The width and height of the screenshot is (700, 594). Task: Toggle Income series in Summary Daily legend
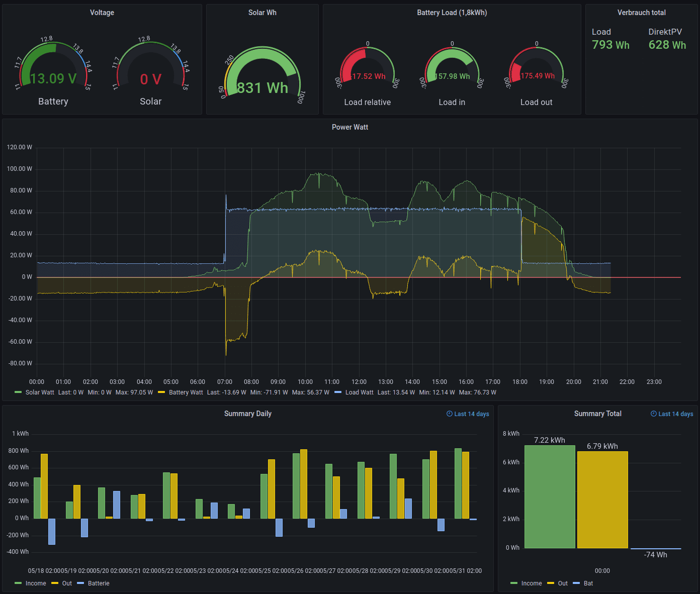coord(36,583)
